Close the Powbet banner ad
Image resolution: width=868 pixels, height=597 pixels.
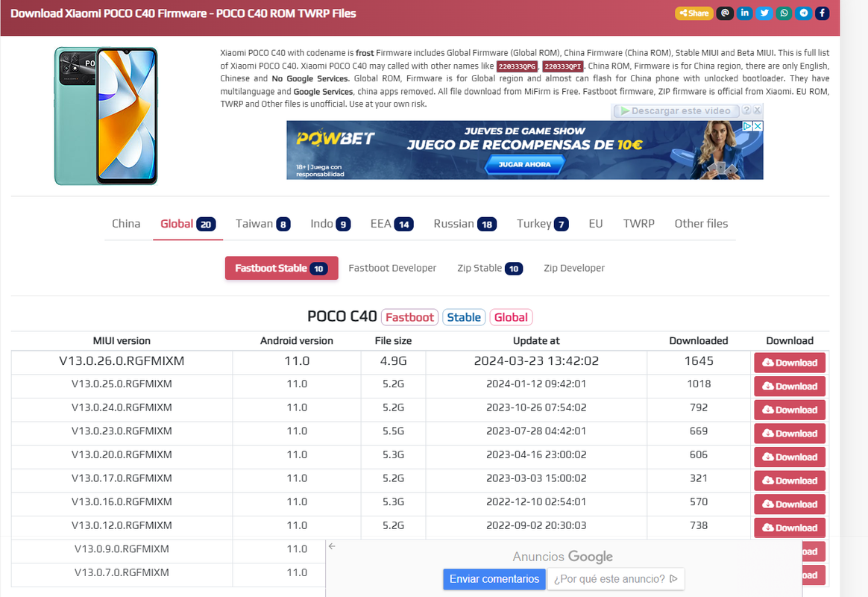click(x=758, y=126)
